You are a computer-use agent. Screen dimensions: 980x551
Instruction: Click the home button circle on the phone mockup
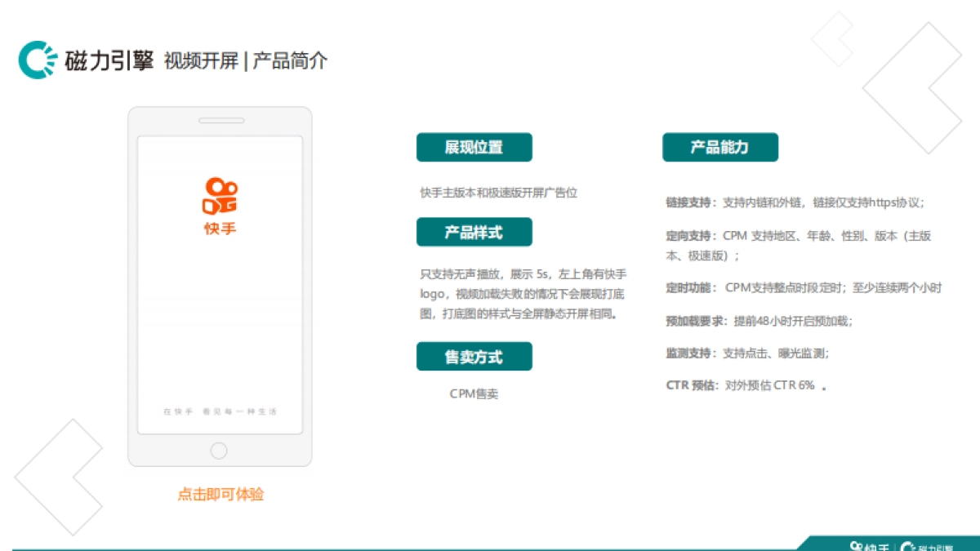(x=219, y=450)
